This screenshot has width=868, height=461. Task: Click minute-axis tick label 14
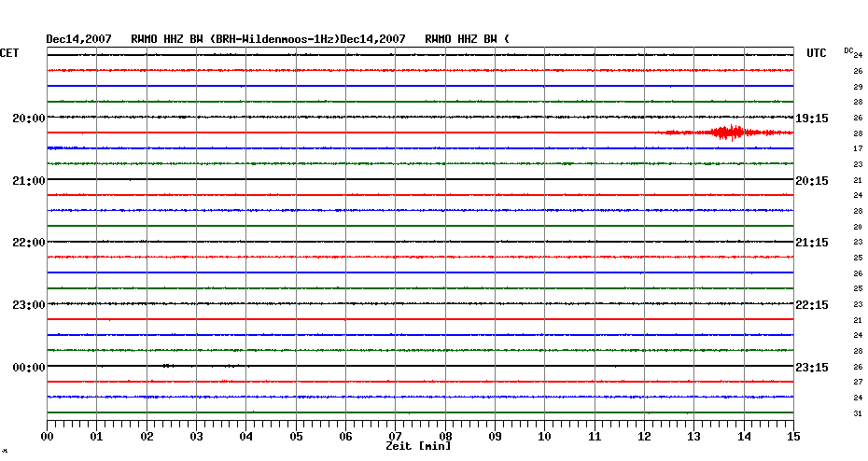pyautogui.click(x=744, y=437)
